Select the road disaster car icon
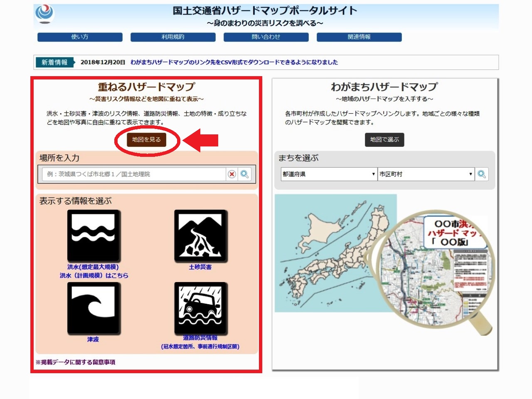The width and height of the screenshot is (532, 399). [x=200, y=308]
